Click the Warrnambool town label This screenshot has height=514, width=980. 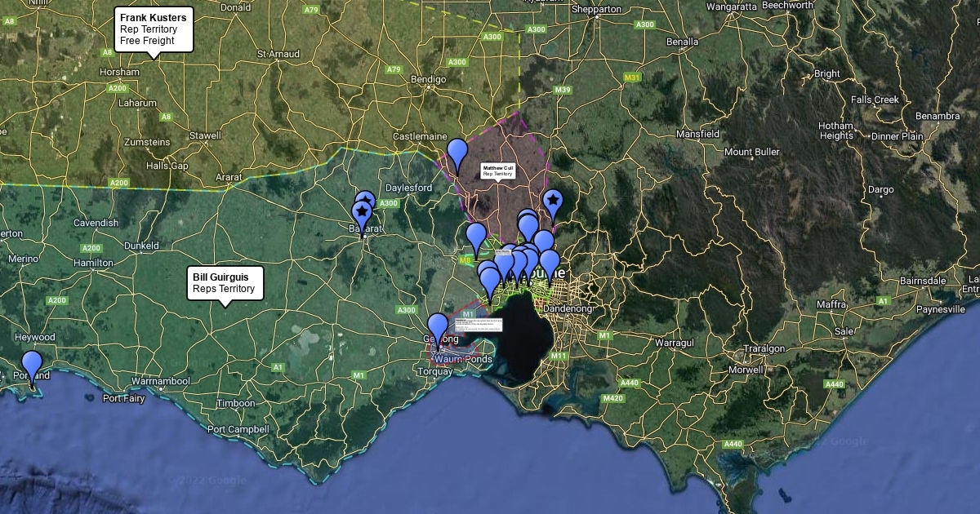pos(160,381)
